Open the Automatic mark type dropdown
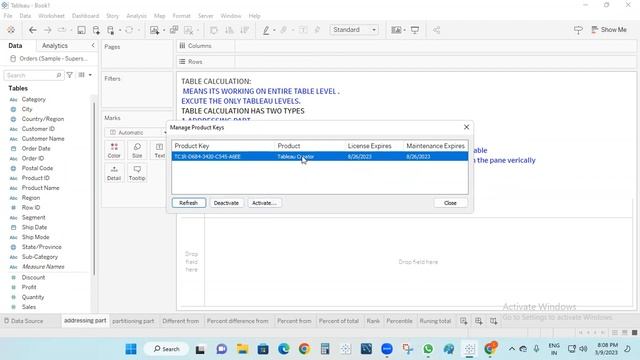This screenshot has width=640, height=360. (x=137, y=133)
